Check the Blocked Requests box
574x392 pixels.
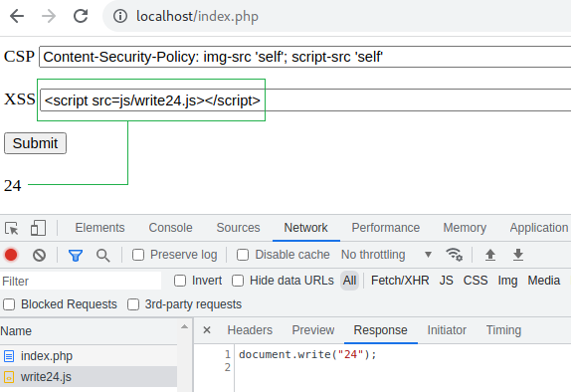tap(9, 304)
